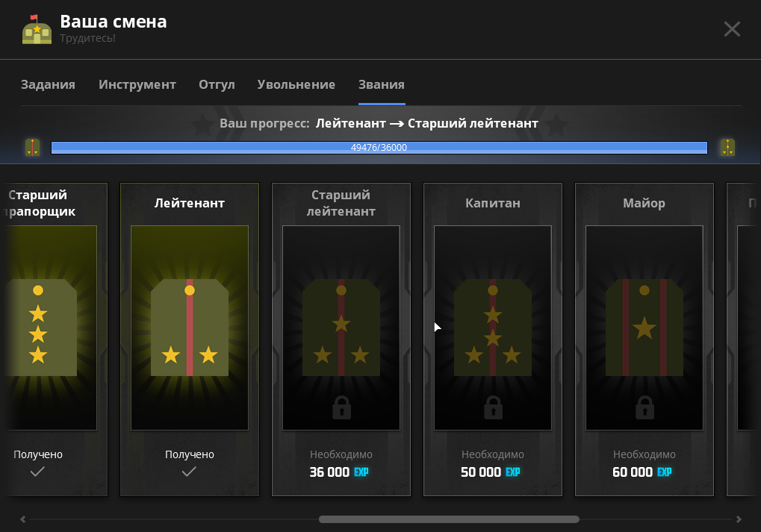Click the checkmark under Старший прапорщик Получено
The width and height of the screenshot is (761, 532).
pyautogui.click(x=37, y=471)
